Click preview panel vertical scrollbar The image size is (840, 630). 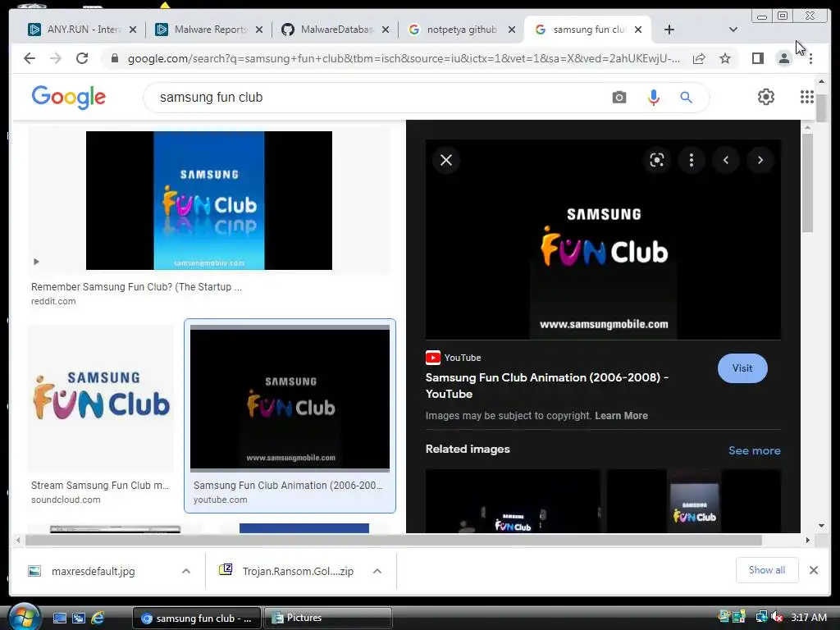[x=807, y=182]
